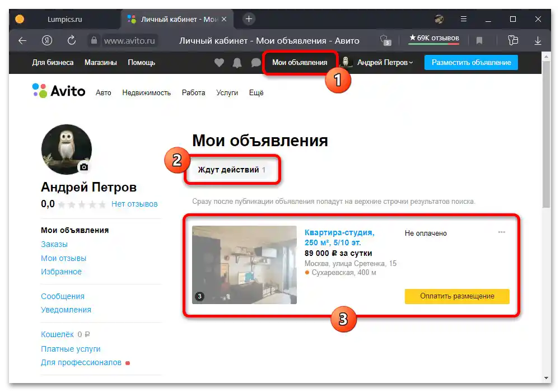The image size is (560, 392).
Task: Open the browser hamburger menu
Action: [464, 19]
